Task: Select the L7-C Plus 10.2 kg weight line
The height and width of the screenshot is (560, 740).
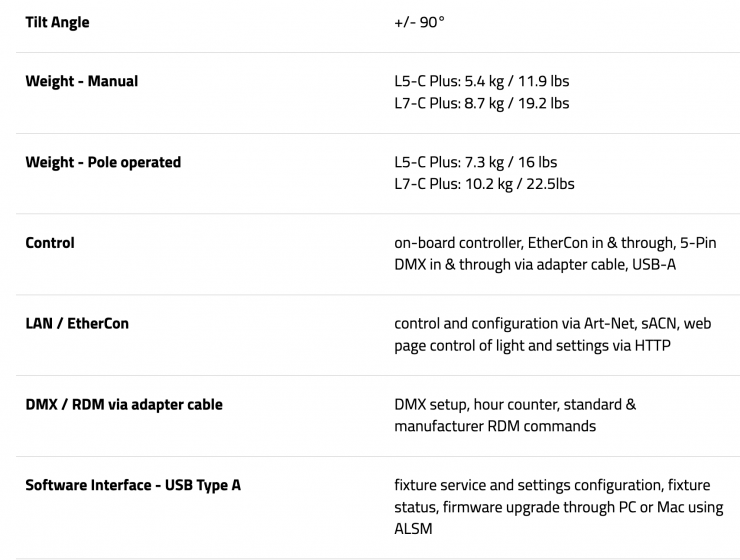Action: click(484, 184)
